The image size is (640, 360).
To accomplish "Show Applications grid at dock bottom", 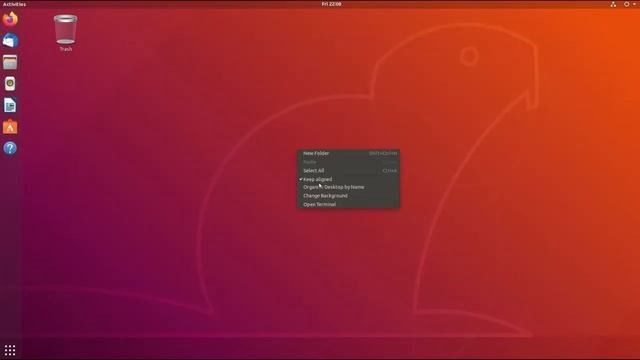I will point(10,350).
